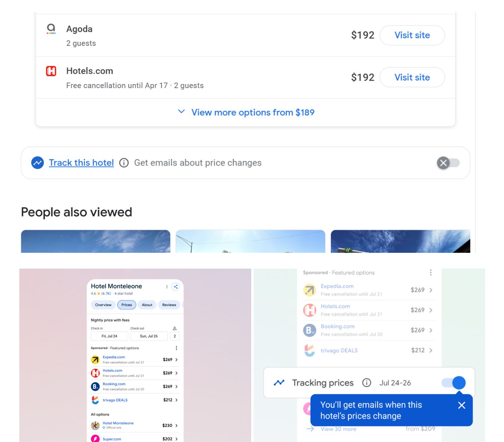Open three-dot menu beside Hotel Monteleone title

[x=167, y=287]
